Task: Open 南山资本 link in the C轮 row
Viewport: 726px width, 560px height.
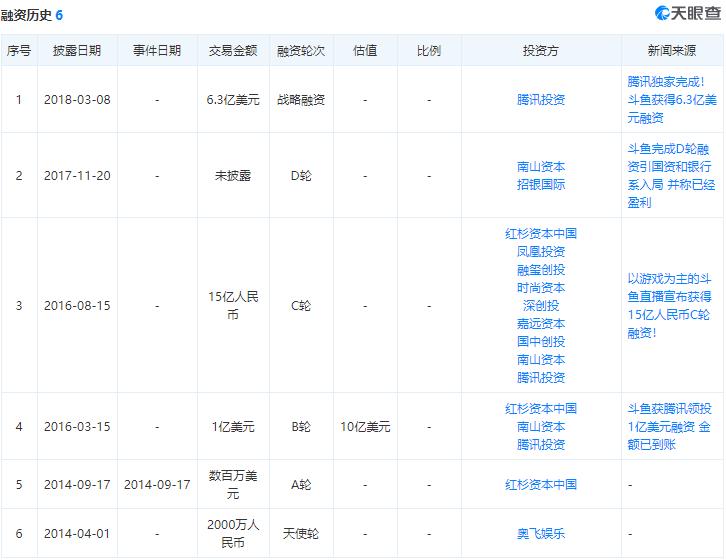Action: pos(541,360)
